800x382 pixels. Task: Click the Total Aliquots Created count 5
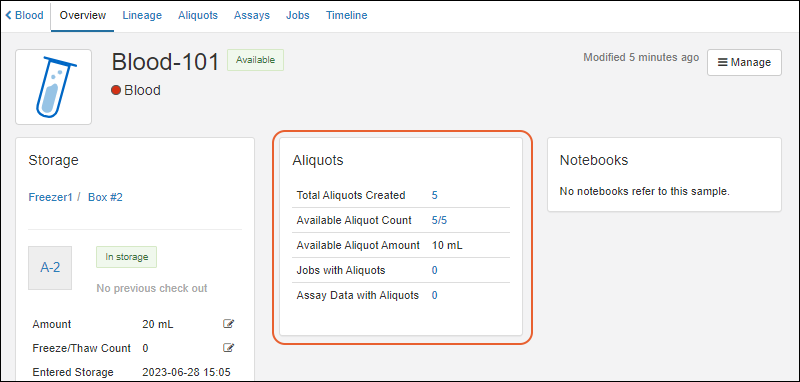click(x=435, y=195)
